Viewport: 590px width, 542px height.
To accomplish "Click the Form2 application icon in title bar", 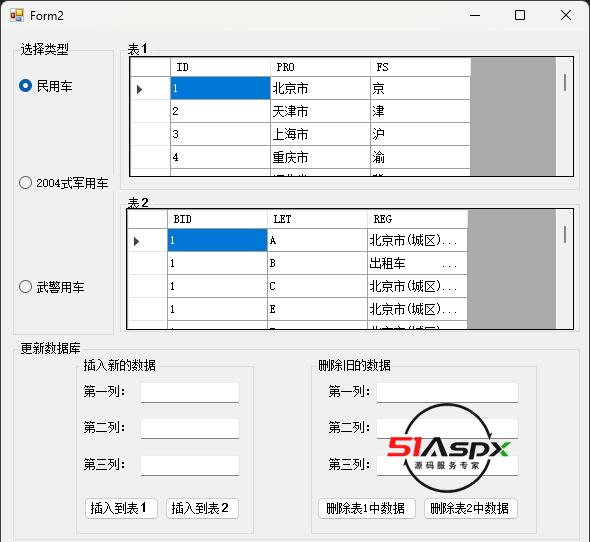I will click(x=17, y=15).
